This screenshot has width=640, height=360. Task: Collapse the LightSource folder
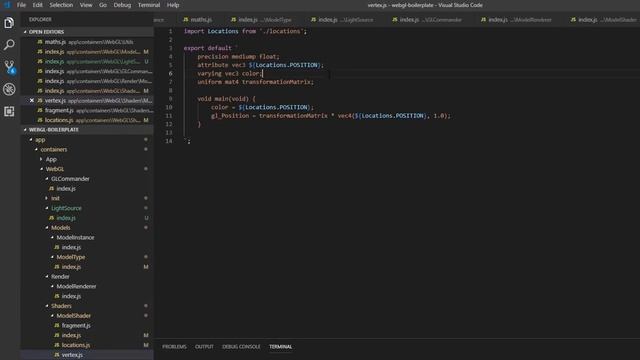coord(47,208)
